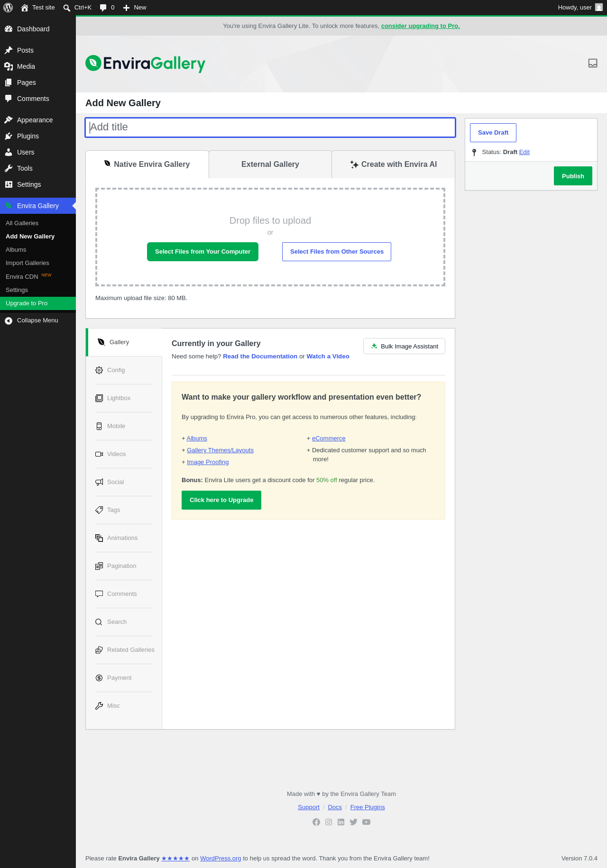Image resolution: width=607 pixels, height=868 pixels.
Task: Click the WordPress logo in admin bar
Action: tap(8, 8)
